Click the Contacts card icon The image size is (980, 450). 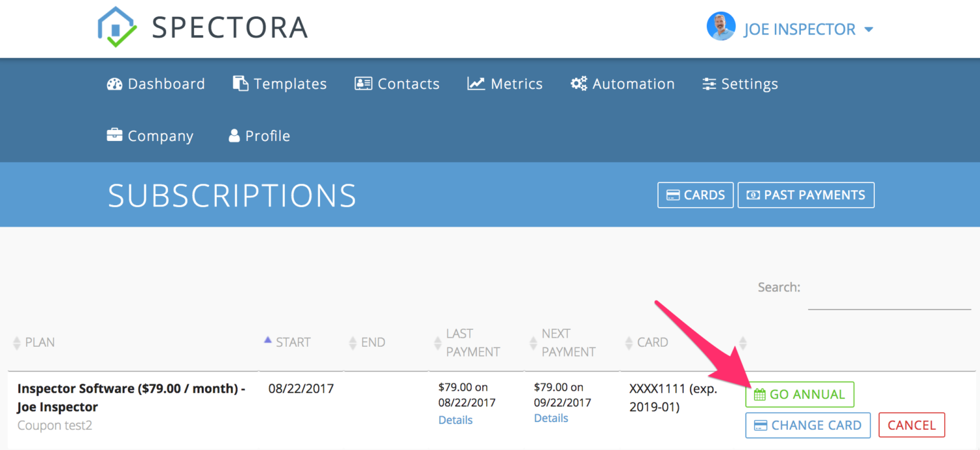click(x=363, y=84)
